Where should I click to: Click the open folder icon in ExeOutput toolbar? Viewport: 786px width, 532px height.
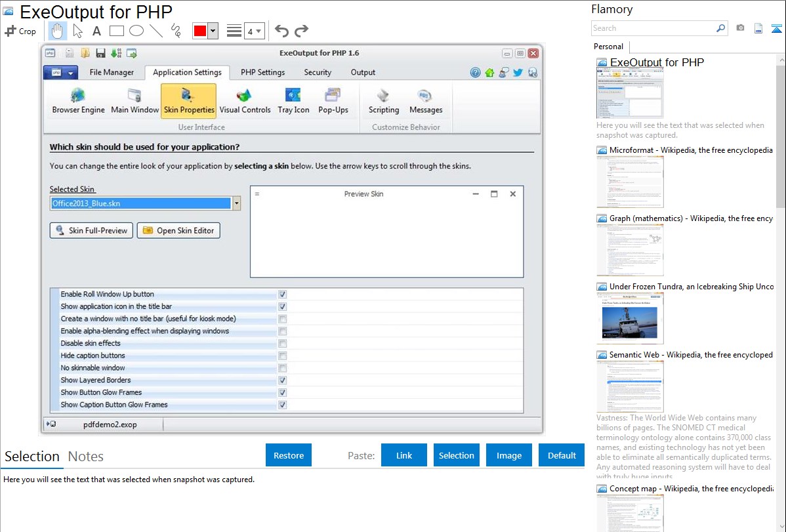pos(85,53)
